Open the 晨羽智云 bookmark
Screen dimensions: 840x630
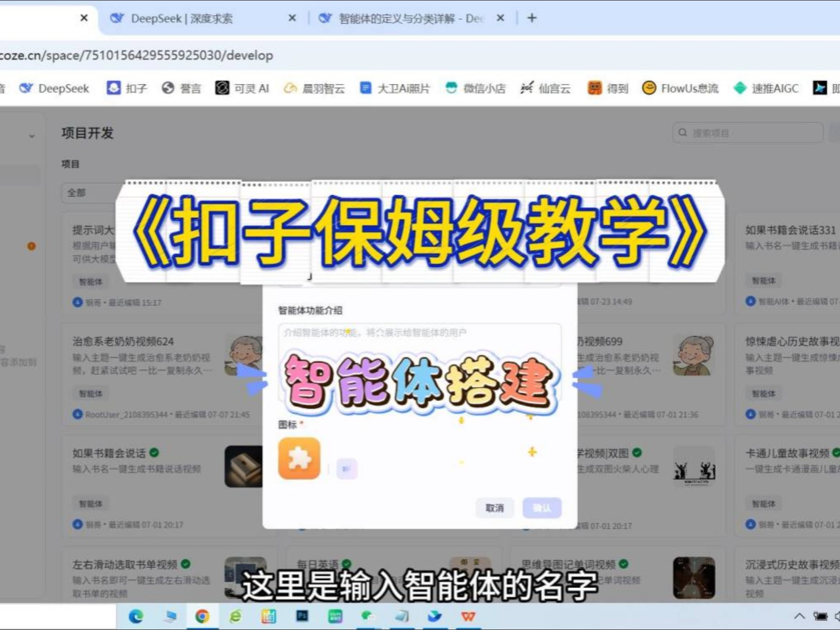click(x=314, y=88)
